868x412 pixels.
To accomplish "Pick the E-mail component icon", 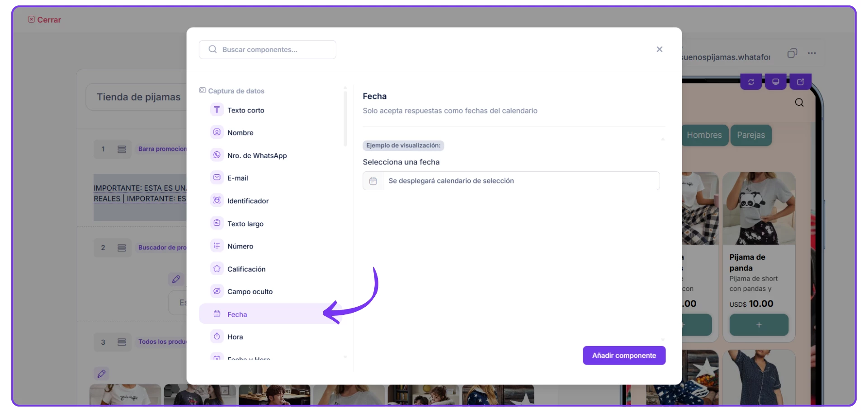I will [x=217, y=178].
